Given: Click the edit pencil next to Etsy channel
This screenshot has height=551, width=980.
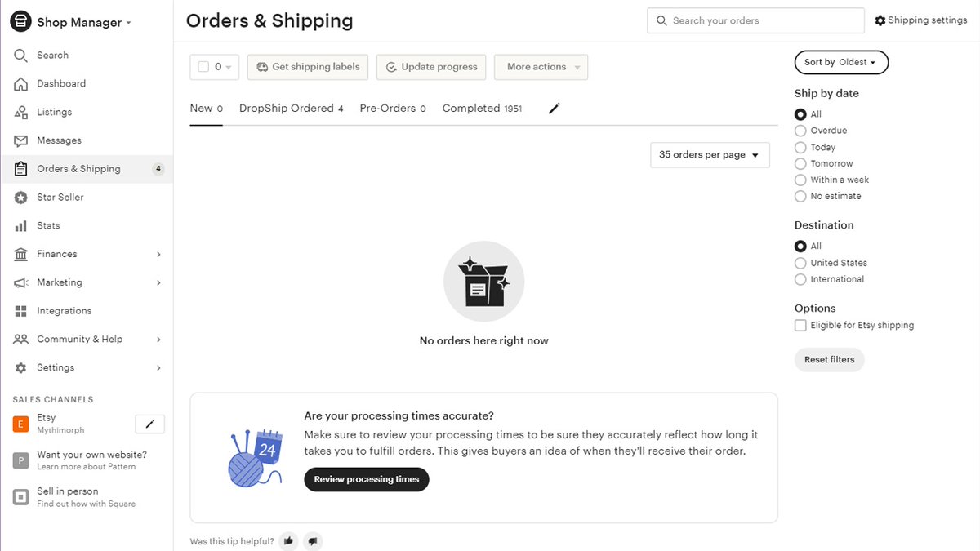Looking at the screenshot, I should point(149,424).
